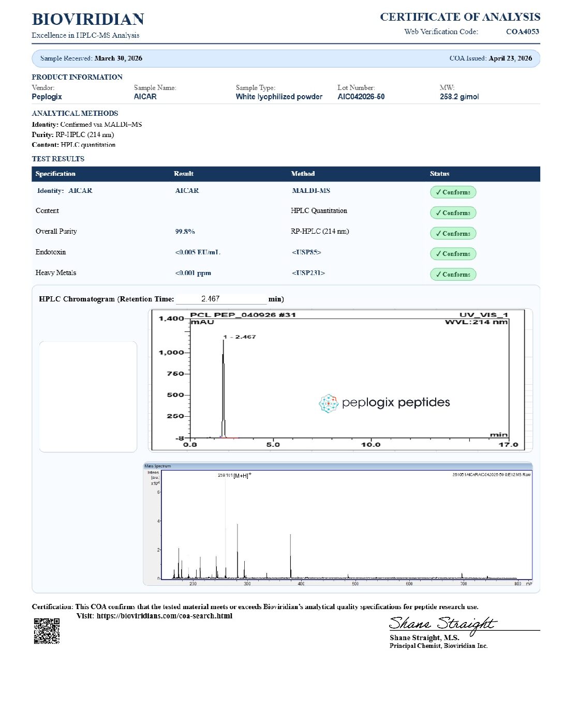Click the Specification column header
Viewport: 563px width, 728px height.
pos(55,174)
